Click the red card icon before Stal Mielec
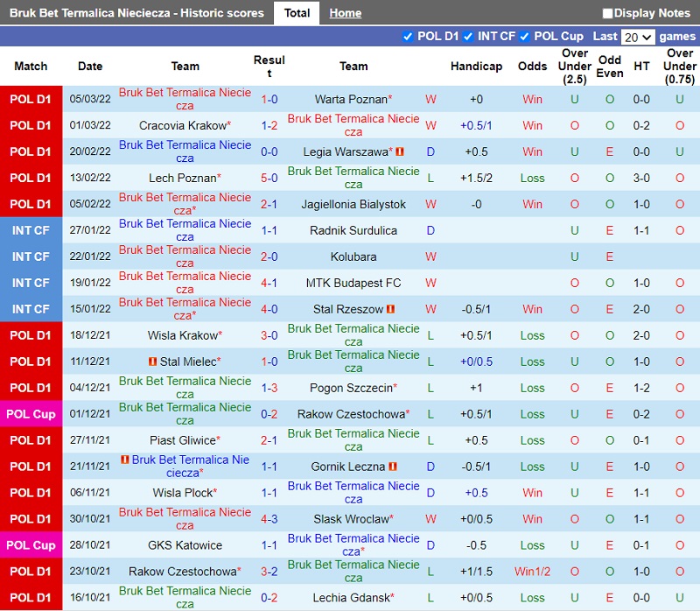Screen dimensions: 700x611 pos(152,362)
